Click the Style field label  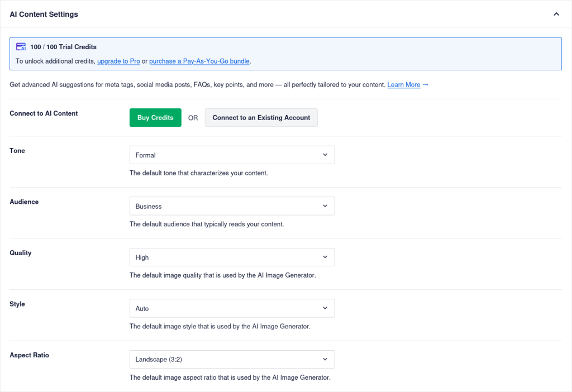coord(17,304)
